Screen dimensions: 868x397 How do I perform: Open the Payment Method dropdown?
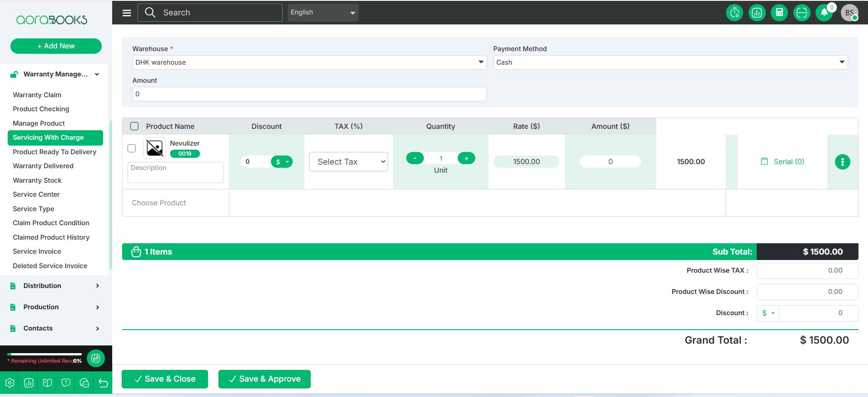click(670, 62)
